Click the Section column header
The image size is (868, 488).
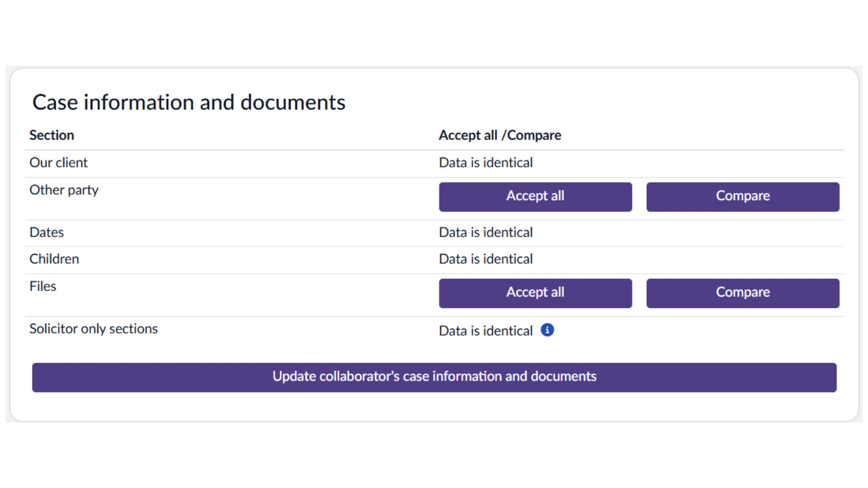click(52, 136)
